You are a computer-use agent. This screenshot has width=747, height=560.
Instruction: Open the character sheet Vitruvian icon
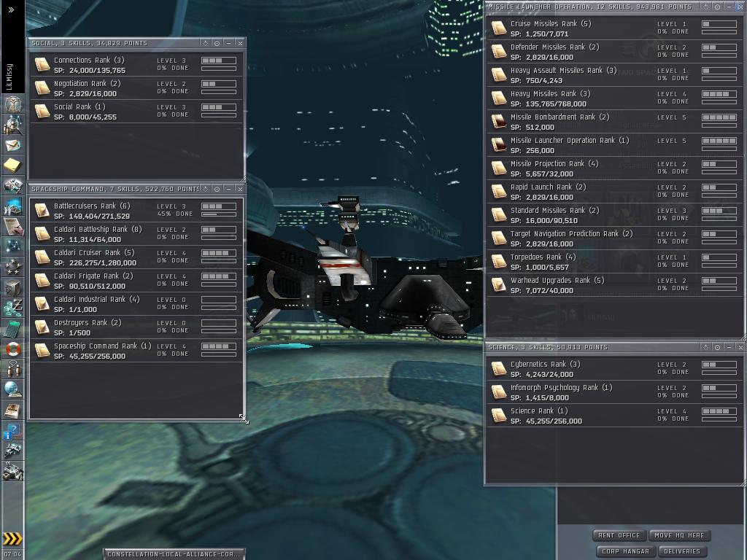tap(12, 104)
